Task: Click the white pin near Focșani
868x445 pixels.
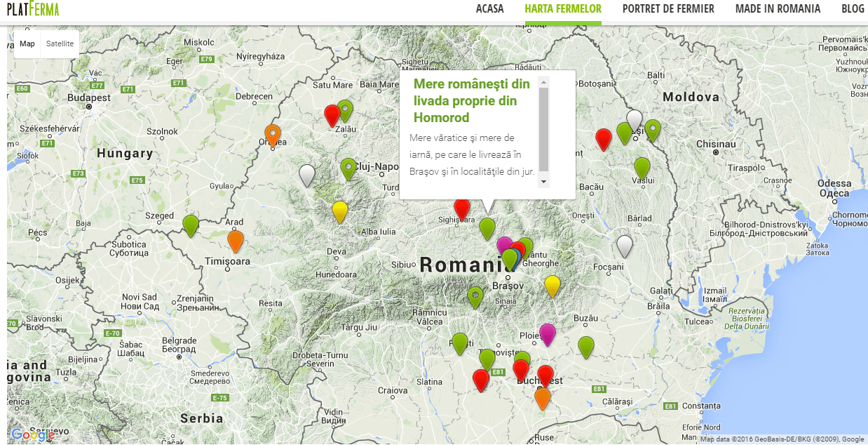Action: tap(625, 246)
